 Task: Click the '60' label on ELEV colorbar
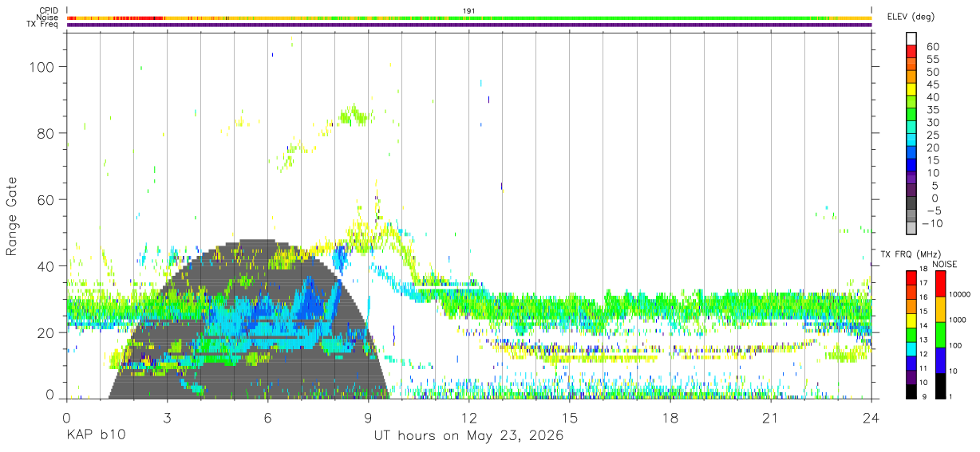click(x=932, y=46)
